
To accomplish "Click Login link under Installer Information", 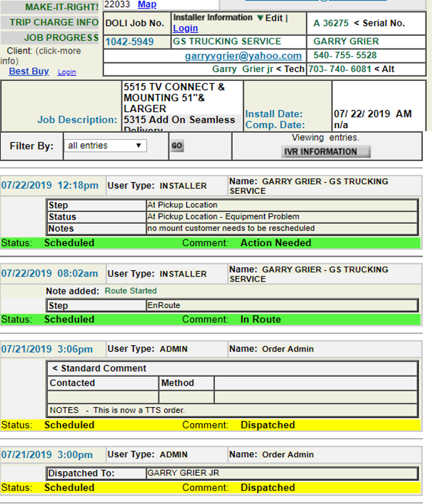I will pyautogui.click(x=185, y=28).
